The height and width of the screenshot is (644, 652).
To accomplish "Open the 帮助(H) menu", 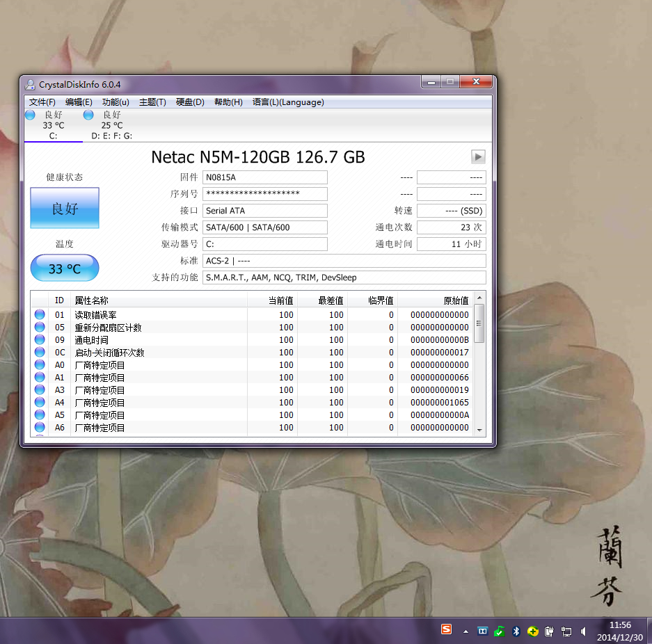I will coord(228,102).
